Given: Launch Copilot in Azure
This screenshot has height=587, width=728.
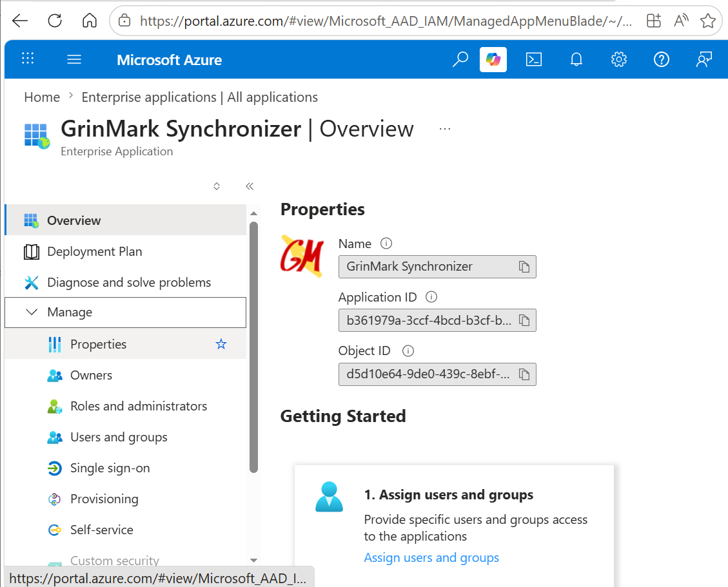Looking at the screenshot, I should pyautogui.click(x=493, y=59).
